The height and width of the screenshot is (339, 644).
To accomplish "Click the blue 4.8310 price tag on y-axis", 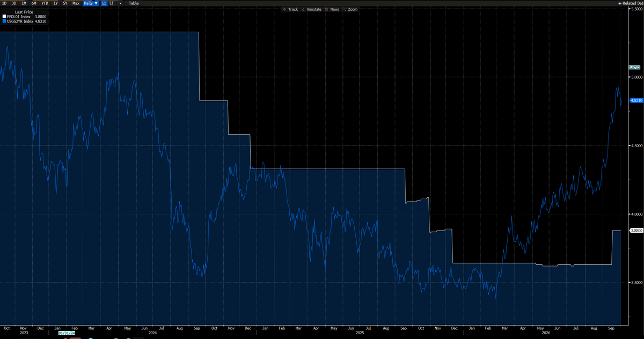I will [x=636, y=100].
